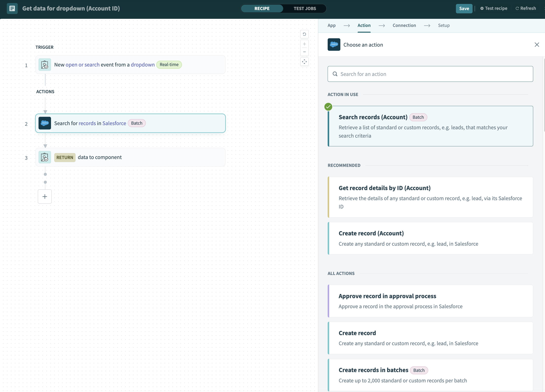
Task: Click Test recipe in header
Action: [x=494, y=8]
